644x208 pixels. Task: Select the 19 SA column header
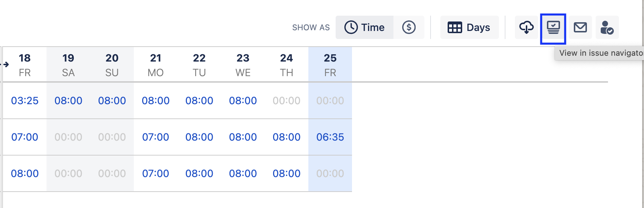[x=68, y=65]
